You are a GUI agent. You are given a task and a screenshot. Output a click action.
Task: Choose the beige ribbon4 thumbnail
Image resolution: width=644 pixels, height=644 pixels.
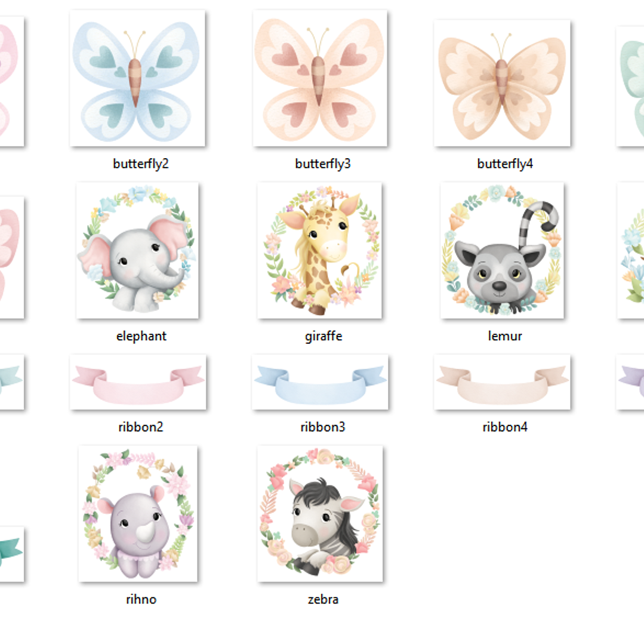coord(502,382)
